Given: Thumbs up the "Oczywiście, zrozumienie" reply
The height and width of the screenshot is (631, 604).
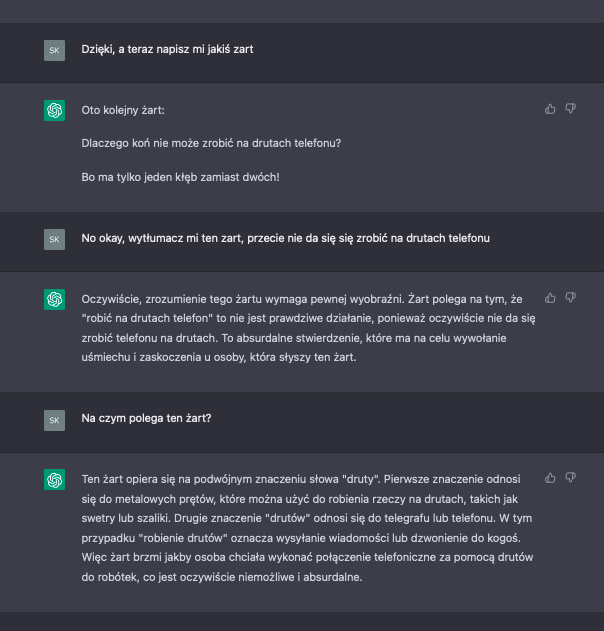Looking at the screenshot, I should 550,297.
